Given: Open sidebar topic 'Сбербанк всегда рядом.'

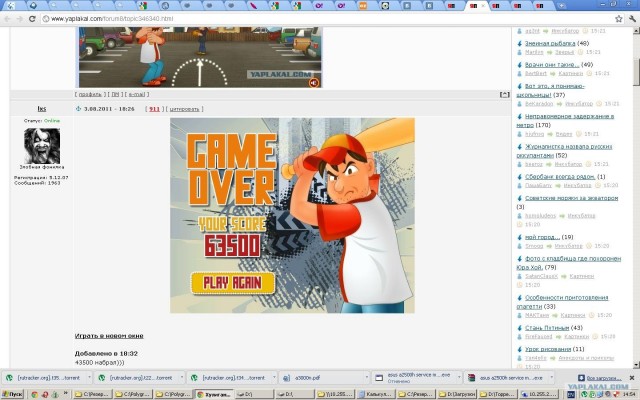Looking at the screenshot, I should click(x=560, y=177).
